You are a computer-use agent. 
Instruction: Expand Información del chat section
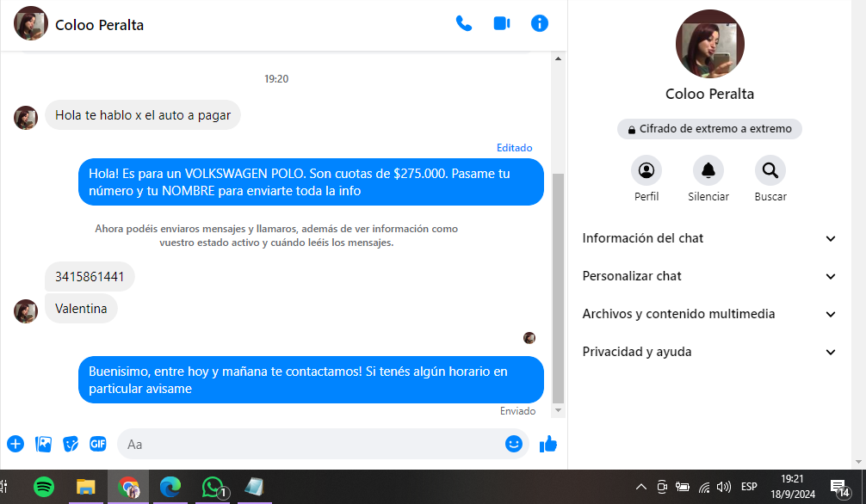709,238
